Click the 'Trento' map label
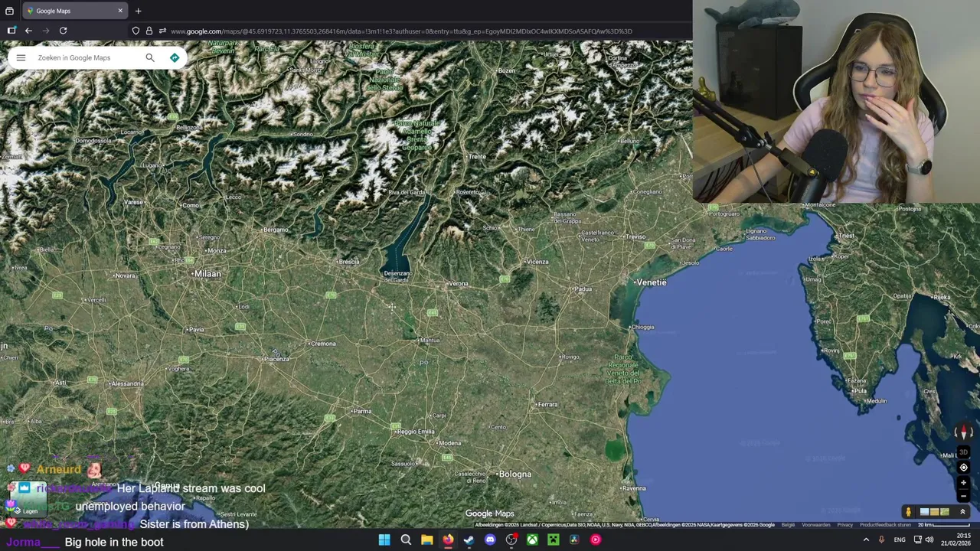The height and width of the screenshot is (551, 980). 477,157
